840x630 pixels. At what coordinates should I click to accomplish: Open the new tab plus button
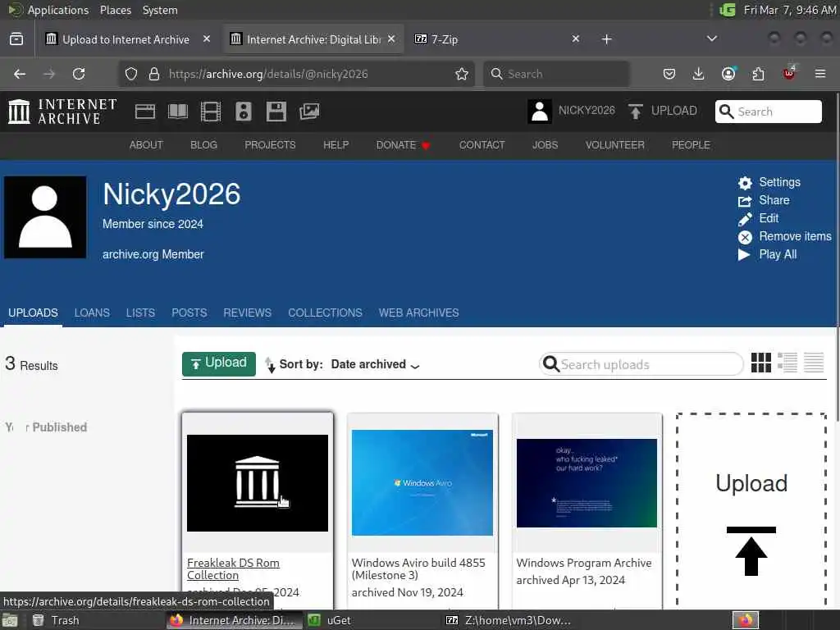[606, 39]
